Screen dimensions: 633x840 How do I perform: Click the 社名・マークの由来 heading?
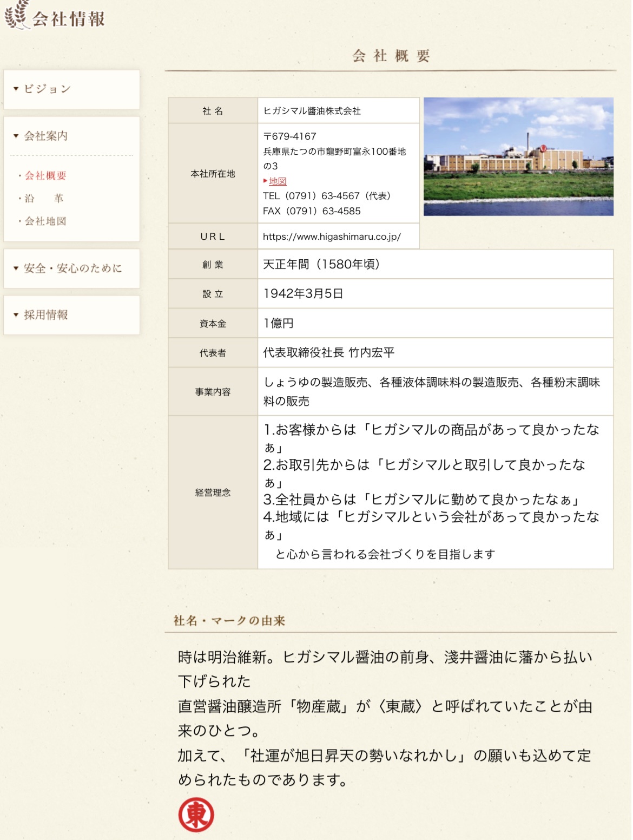[229, 620]
